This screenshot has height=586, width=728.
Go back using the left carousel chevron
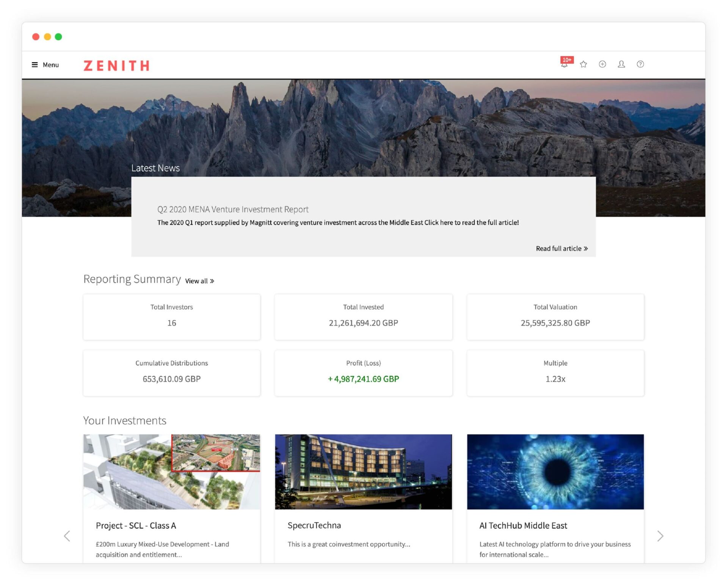pyautogui.click(x=67, y=536)
